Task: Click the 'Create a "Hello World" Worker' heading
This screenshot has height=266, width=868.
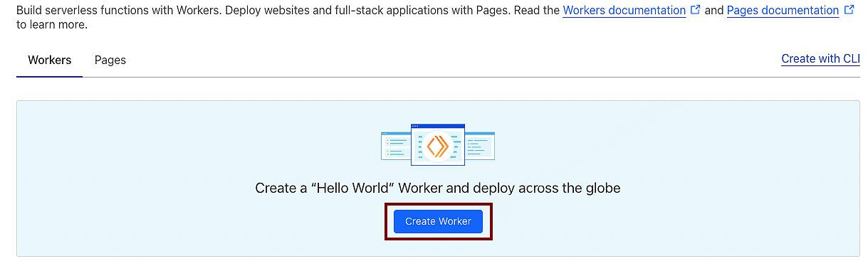Action: coord(438,188)
